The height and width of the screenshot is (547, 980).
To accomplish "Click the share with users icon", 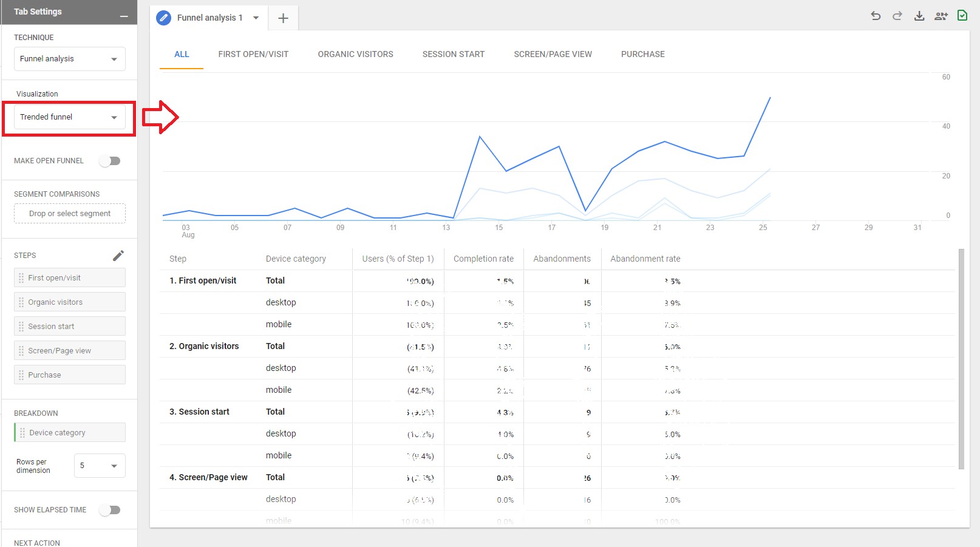I will click(x=941, y=16).
